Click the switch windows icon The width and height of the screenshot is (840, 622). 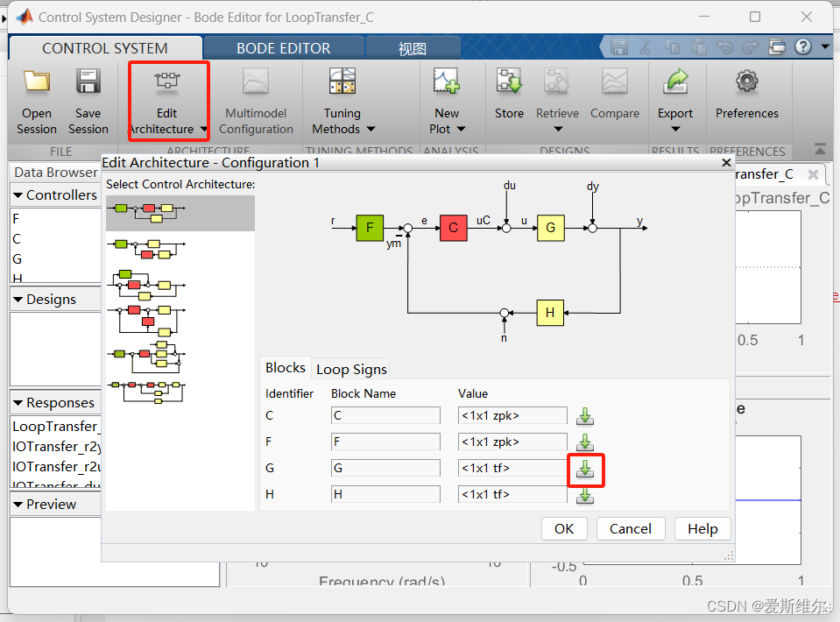(x=777, y=47)
